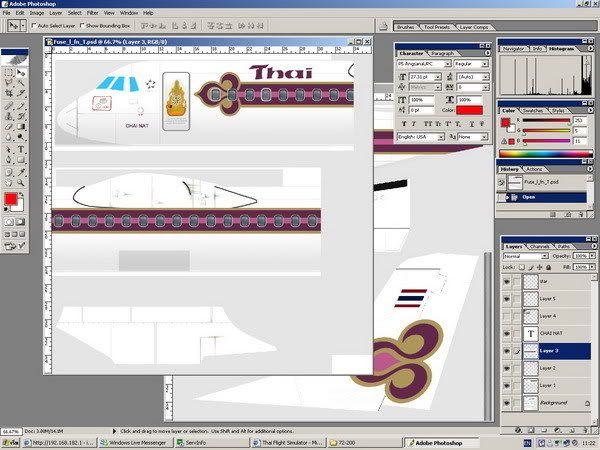Open the font size dropdown
Screen dimensions: 600x450
click(x=438, y=77)
